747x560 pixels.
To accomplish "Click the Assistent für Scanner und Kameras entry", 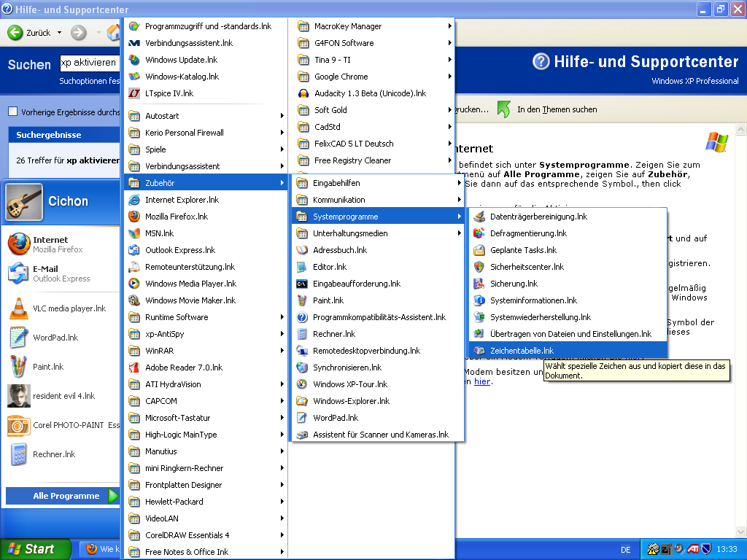I will click(x=377, y=435).
